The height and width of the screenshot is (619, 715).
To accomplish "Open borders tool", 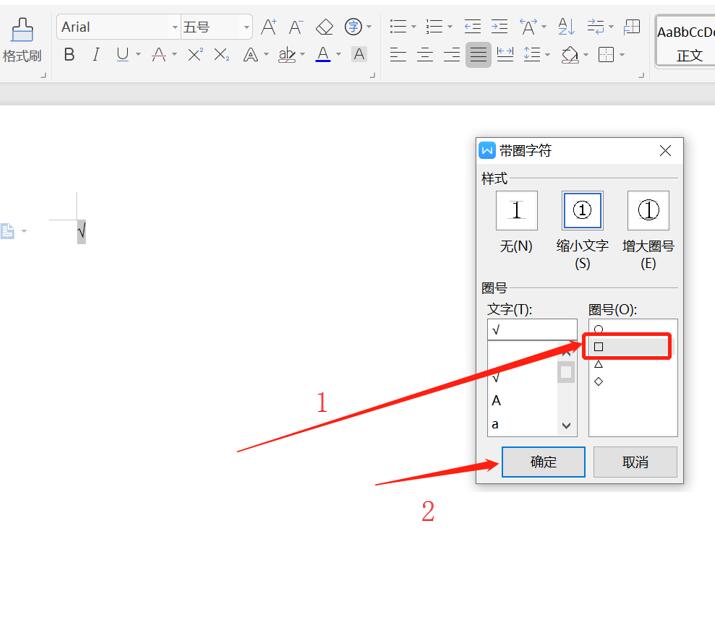I will (x=606, y=55).
